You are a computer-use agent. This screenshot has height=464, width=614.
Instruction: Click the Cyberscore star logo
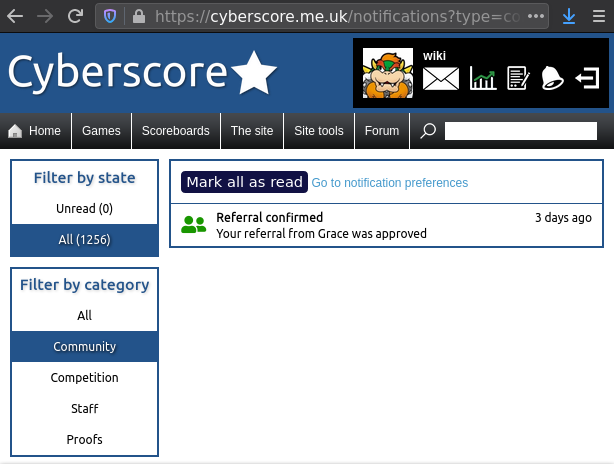[x=254, y=73]
